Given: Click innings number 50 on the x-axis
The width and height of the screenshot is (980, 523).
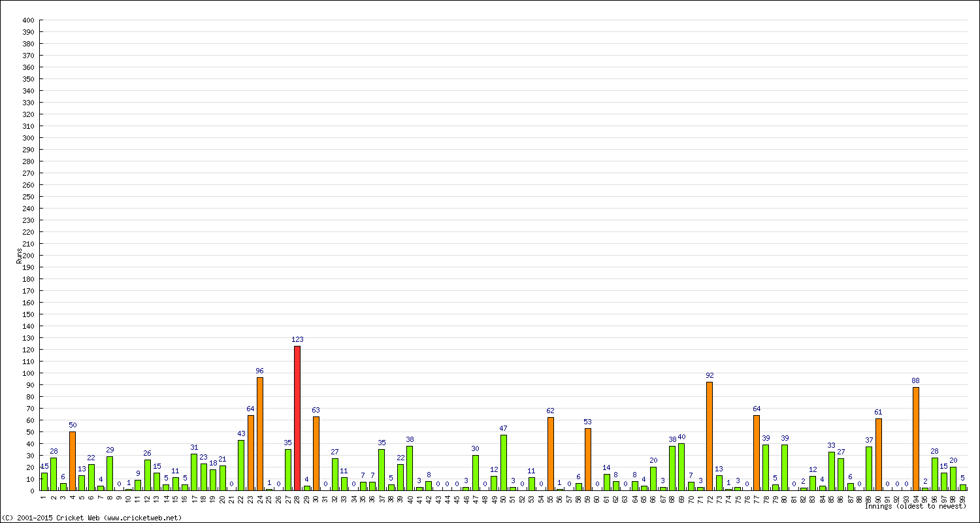Looking at the screenshot, I should pyautogui.click(x=504, y=498).
